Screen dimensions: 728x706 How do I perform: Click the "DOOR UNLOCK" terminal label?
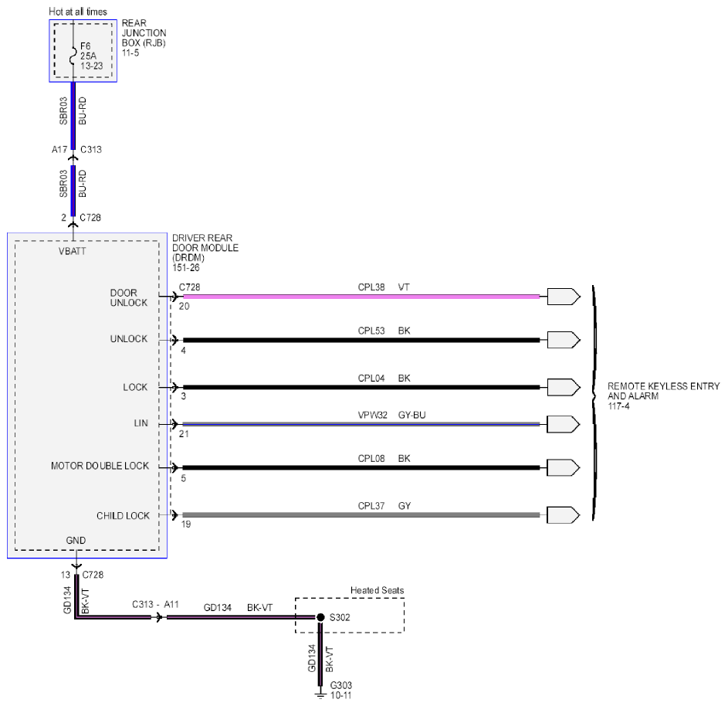129,297
